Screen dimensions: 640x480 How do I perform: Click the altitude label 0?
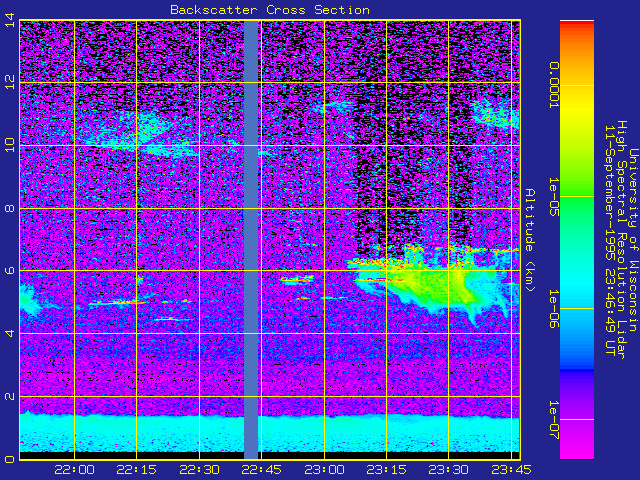[x=10, y=459]
